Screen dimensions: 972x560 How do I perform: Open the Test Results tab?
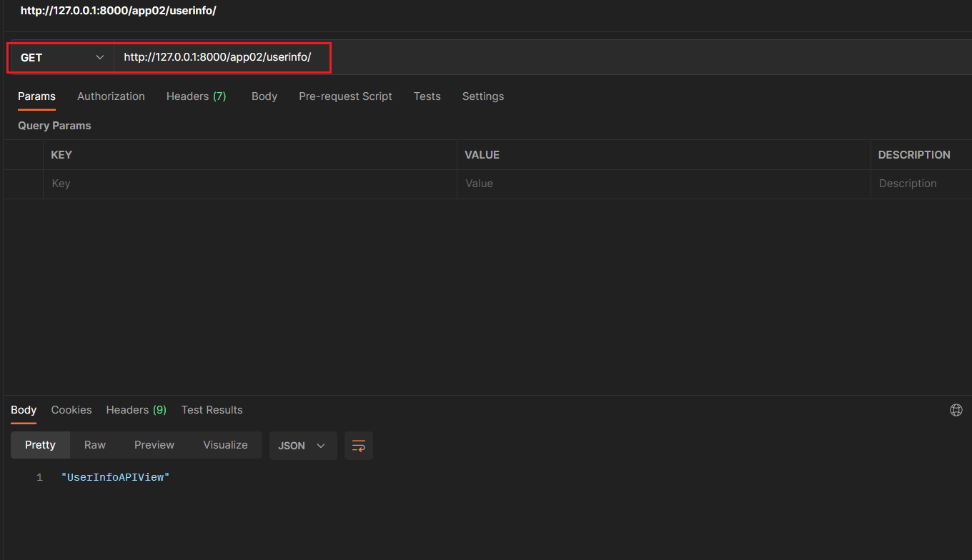coord(212,410)
